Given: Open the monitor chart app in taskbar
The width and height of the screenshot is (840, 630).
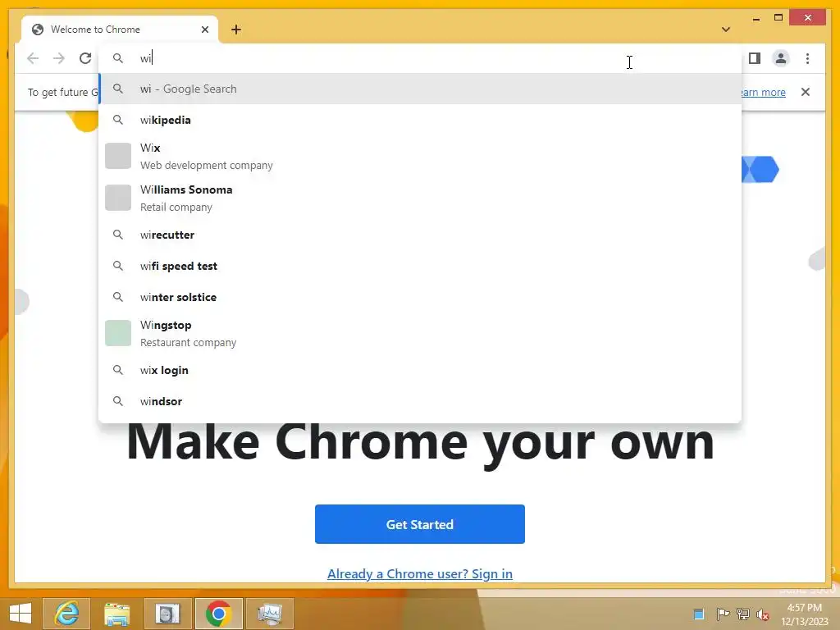Looking at the screenshot, I should pyautogui.click(x=269, y=614).
